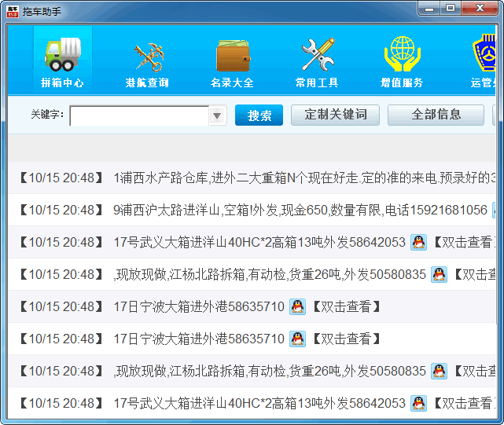Click 【双击查看】 in first 宁波大箱 row
The height and width of the screenshot is (425, 504).
(x=346, y=306)
